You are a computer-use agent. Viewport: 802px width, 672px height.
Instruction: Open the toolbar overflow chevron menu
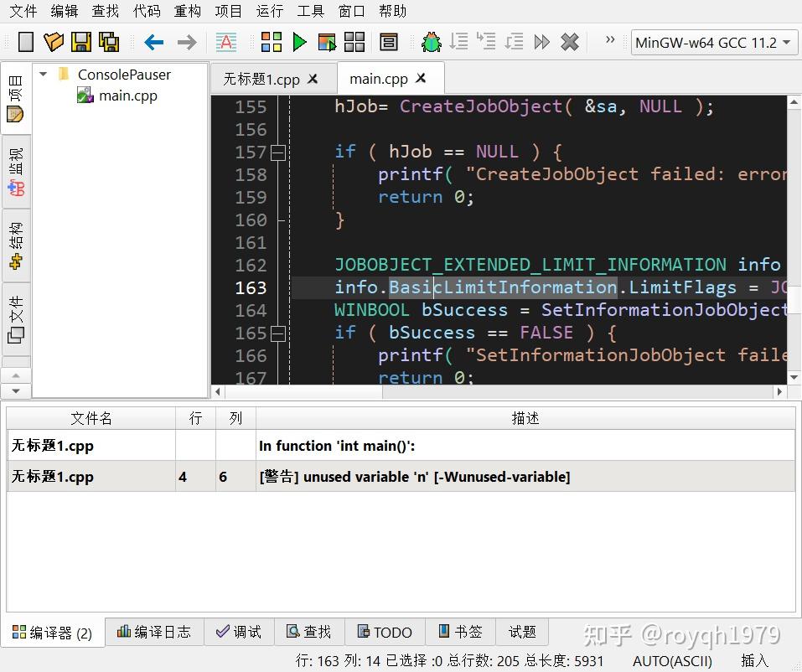pyautogui.click(x=610, y=39)
